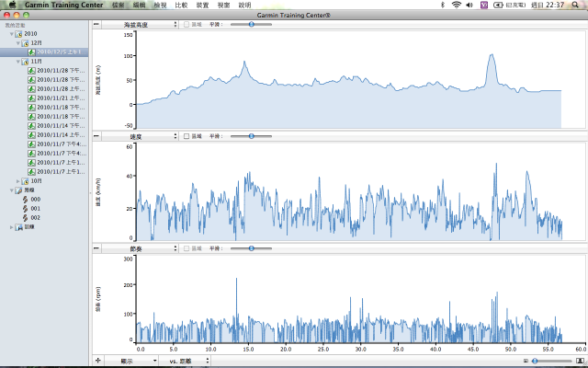Screen dimensions: 588x368
Task: Toggle the zones checkbox on speed graph
Action: click(x=187, y=136)
